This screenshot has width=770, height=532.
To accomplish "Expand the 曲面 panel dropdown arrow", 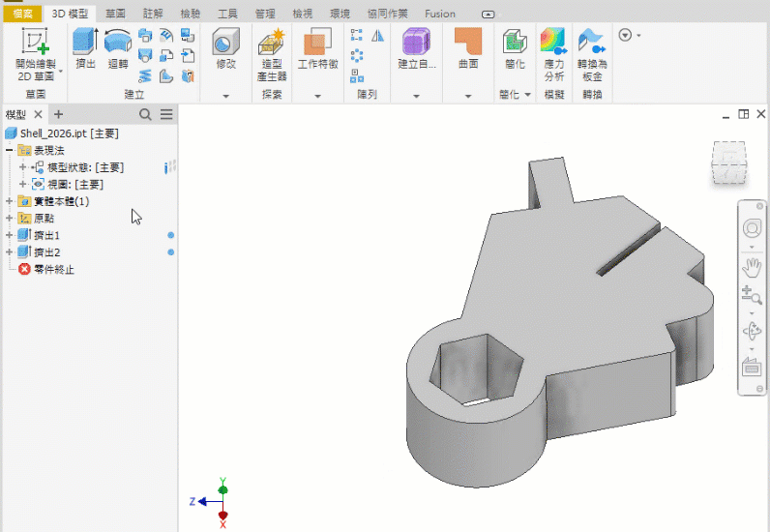I will (468, 96).
